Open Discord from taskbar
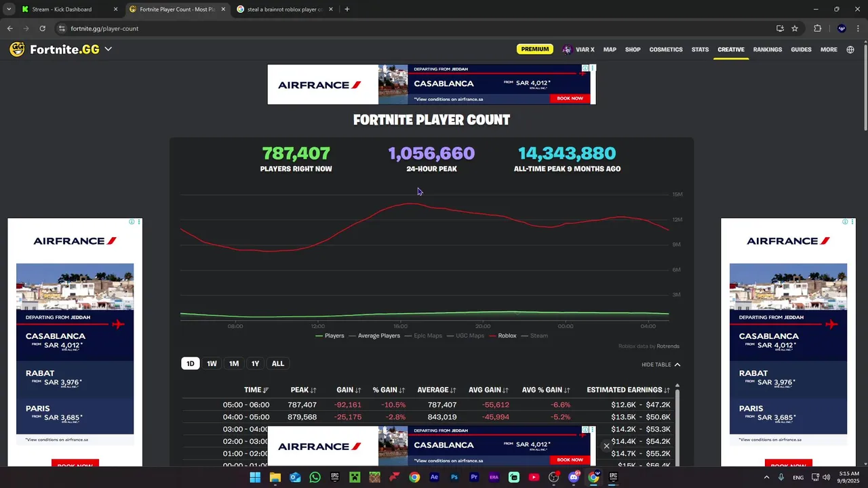This screenshot has height=488, width=868. click(x=574, y=477)
